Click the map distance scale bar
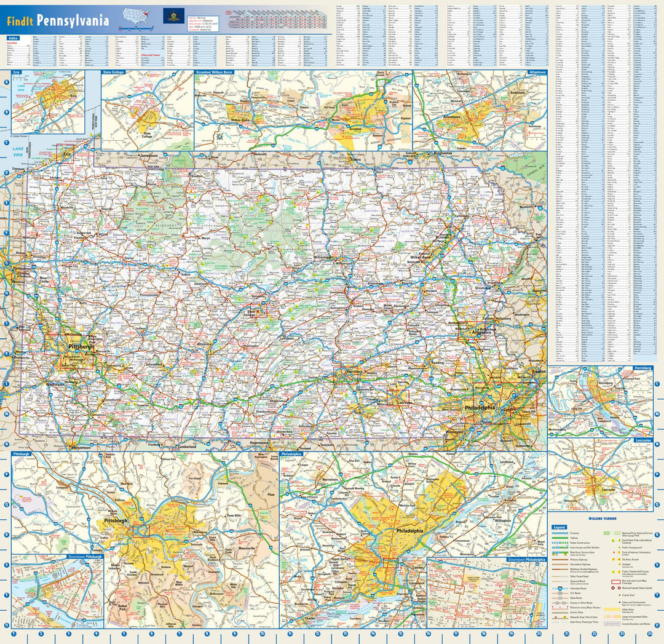The image size is (664, 644). point(136,28)
